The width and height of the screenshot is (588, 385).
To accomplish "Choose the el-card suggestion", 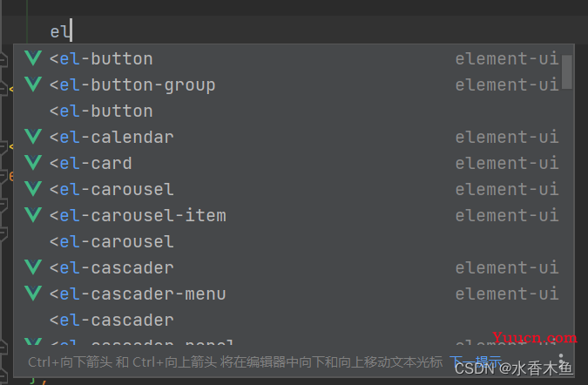I will (x=287, y=163).
